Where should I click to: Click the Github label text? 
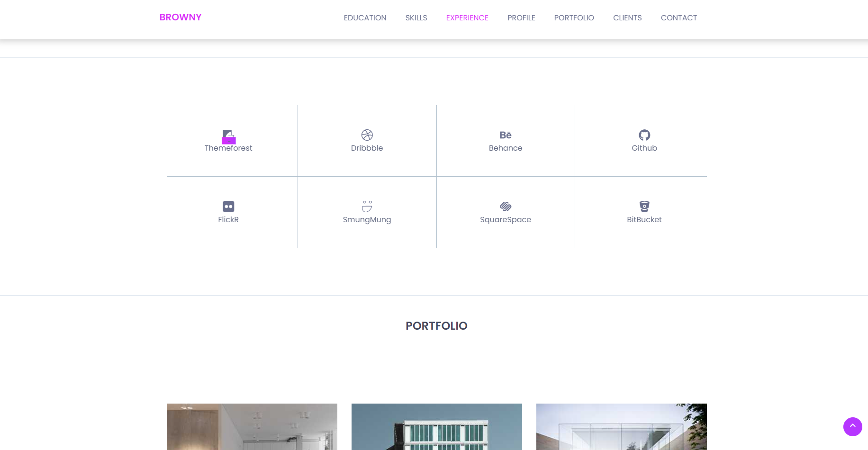click(644, 148)
